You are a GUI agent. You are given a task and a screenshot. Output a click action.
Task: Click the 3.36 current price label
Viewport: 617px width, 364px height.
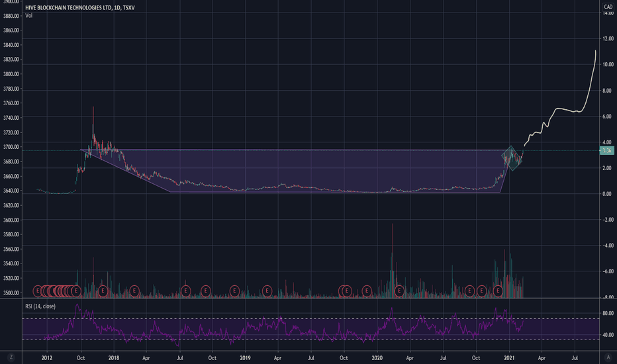coord(607,150)
